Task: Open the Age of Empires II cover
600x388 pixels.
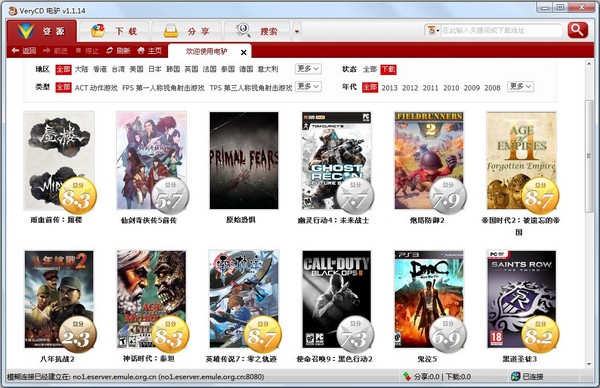Action: coord(522,160)
